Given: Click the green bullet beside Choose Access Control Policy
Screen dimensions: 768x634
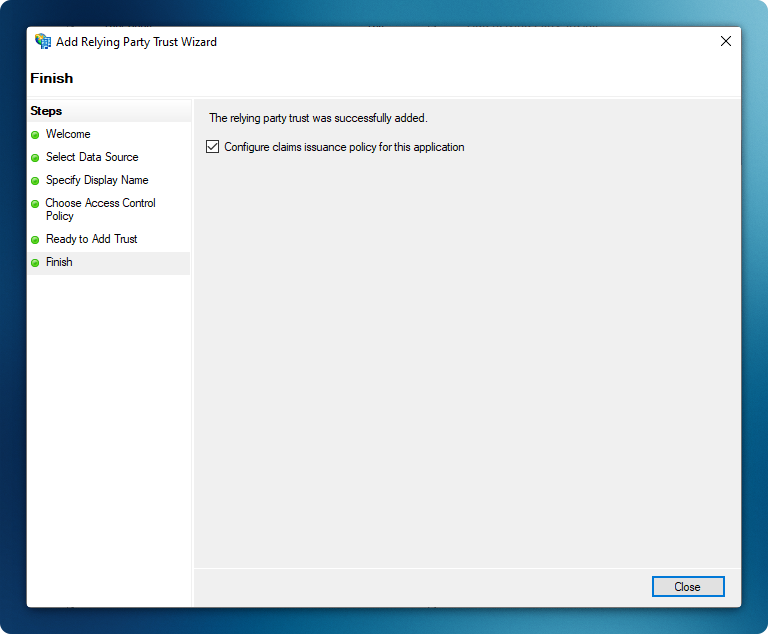Looking at the screenshot, I should pyautogui.click(x=35, y=204).
